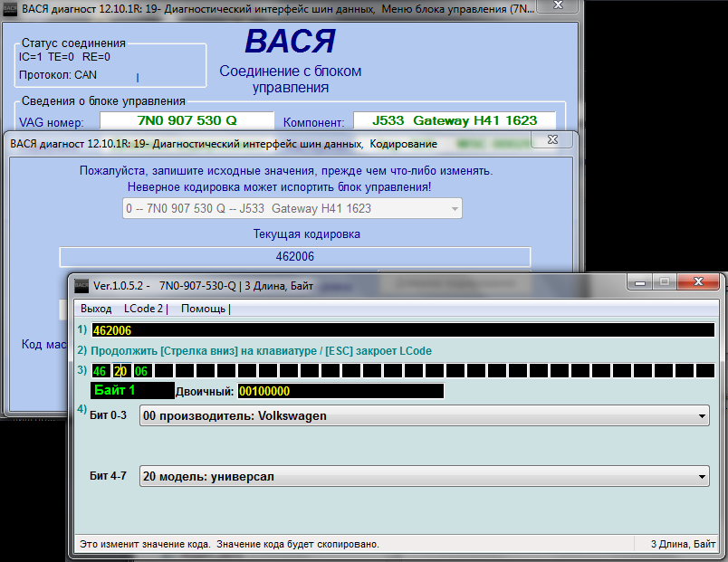
Task: Close the main ВАСЯ диагност window
Action: (x=558, y=5)
